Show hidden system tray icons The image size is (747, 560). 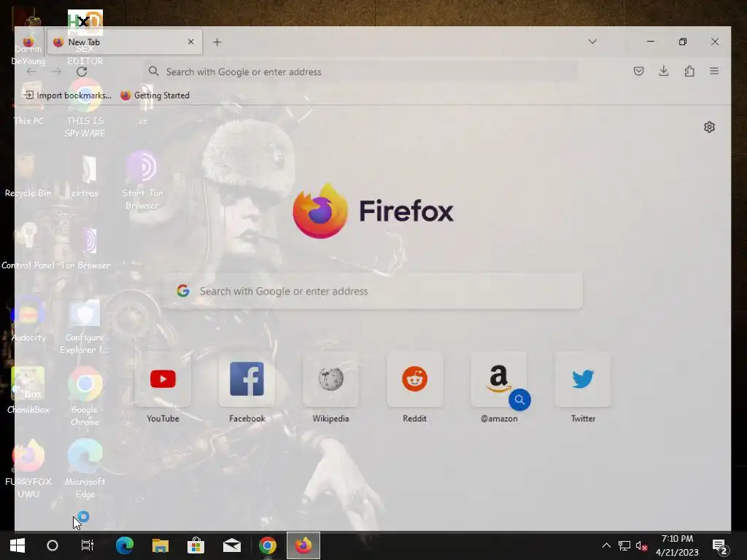(606, 545)
